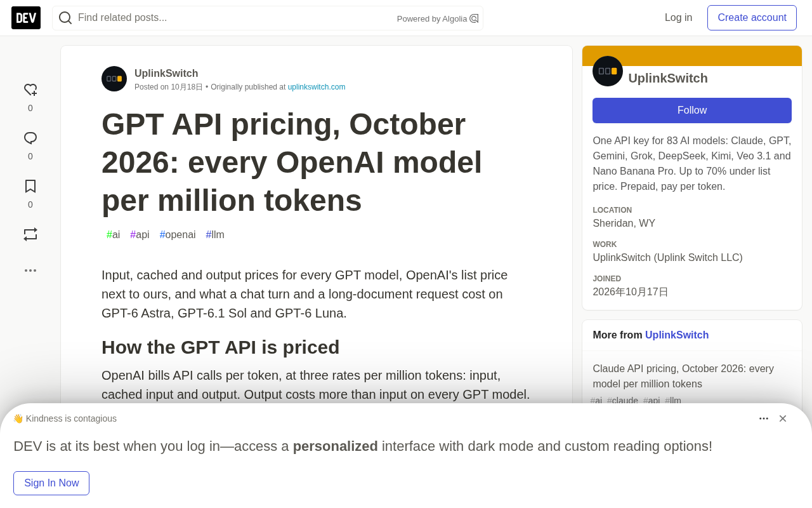Image resolution: width=812 pixels, height=508 pixels.
Task: Click the 2026年10月17日 joined date
Action: coord(631,292)
